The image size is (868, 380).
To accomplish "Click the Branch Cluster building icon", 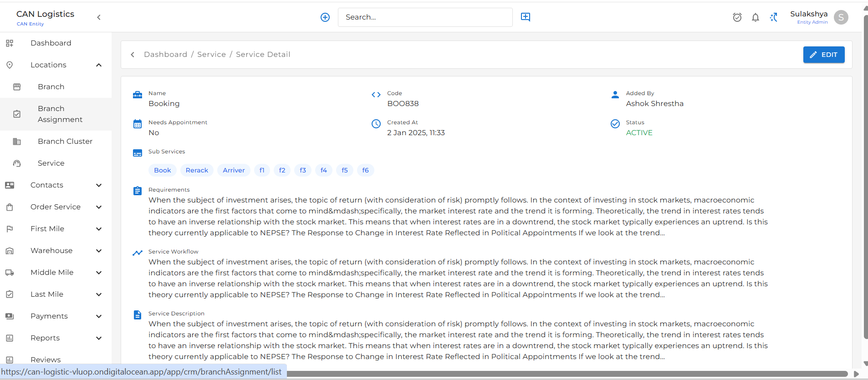I will coord(17,142).
